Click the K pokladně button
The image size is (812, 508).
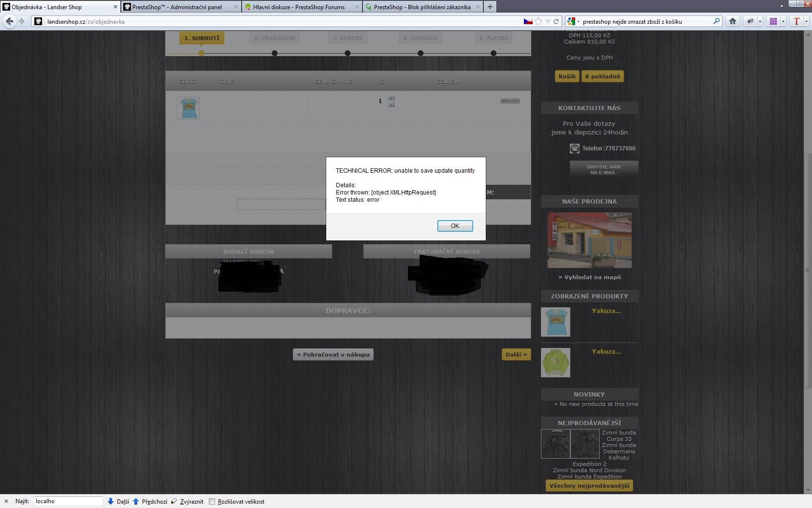(602, 76)
